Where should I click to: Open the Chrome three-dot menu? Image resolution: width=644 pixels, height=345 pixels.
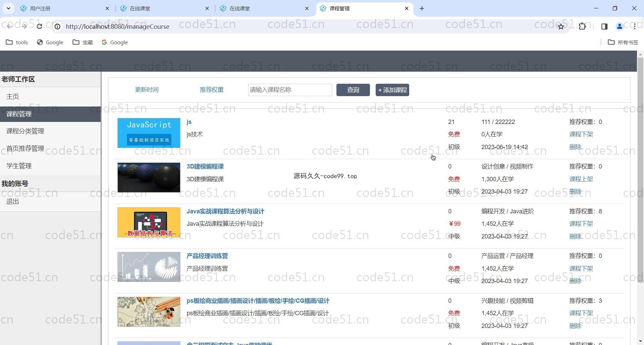pos(635,26)
